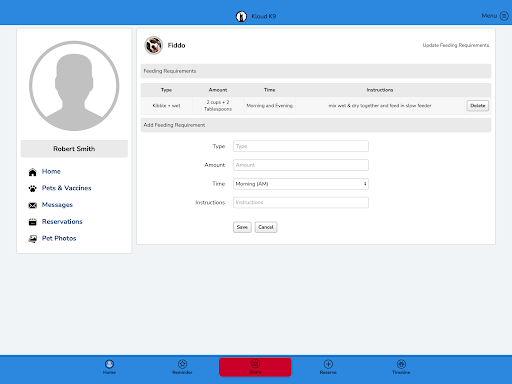Click the Amount input field
Viewport: 512px width, 384px height.
(301, 165)
